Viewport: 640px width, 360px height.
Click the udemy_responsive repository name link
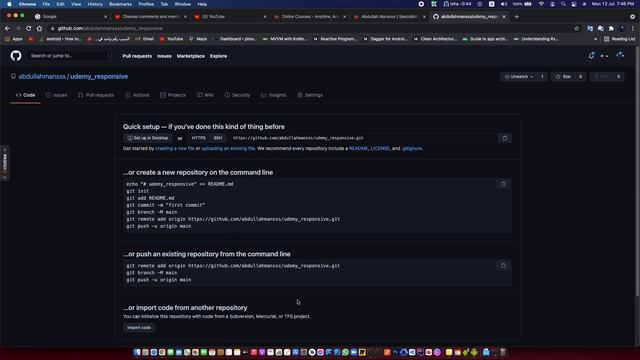99,76
